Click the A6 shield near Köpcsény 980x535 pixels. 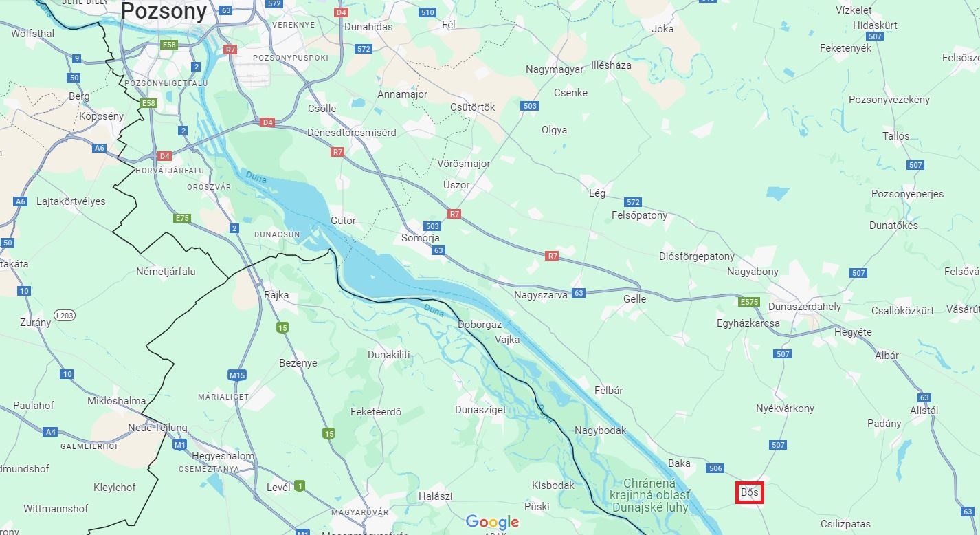click(100, 148)
